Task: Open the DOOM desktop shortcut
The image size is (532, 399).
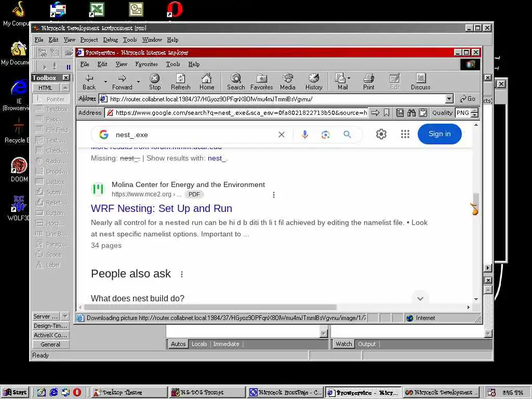Action: (19, 170)
